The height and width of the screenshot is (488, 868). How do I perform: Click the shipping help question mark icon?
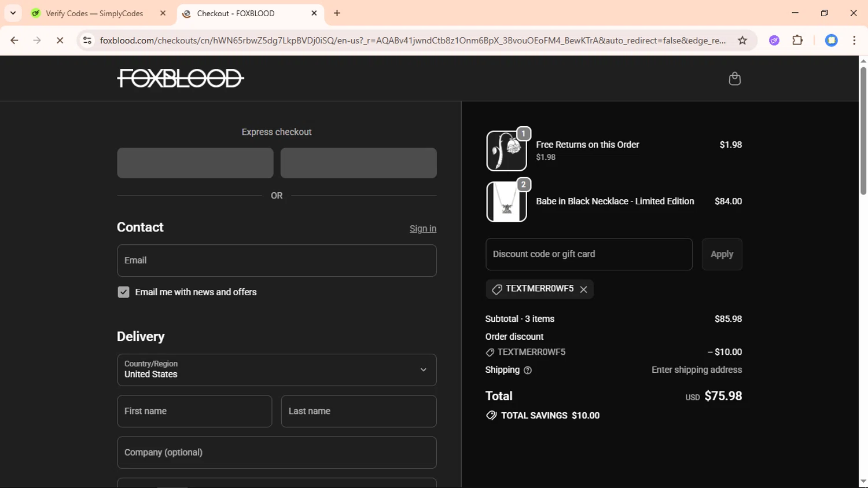[528, 370]
